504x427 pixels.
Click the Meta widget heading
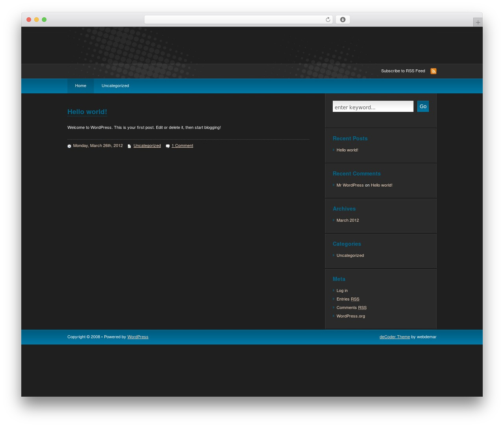tap(339, 279)
